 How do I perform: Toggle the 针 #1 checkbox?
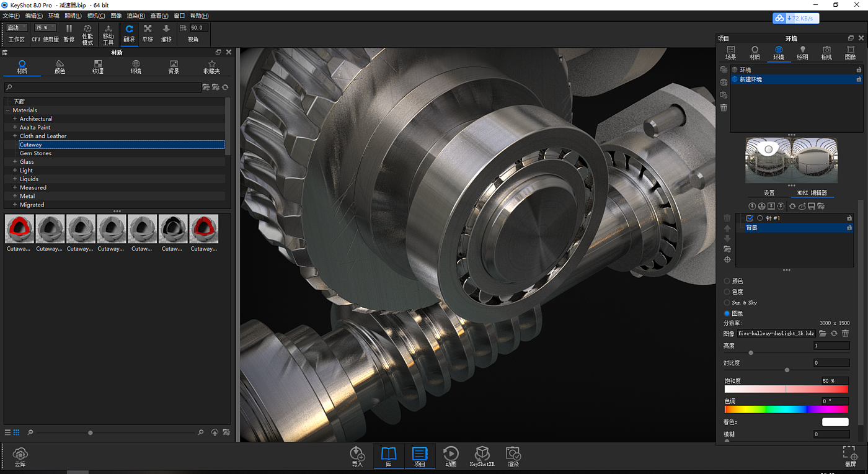click(750, 218)
